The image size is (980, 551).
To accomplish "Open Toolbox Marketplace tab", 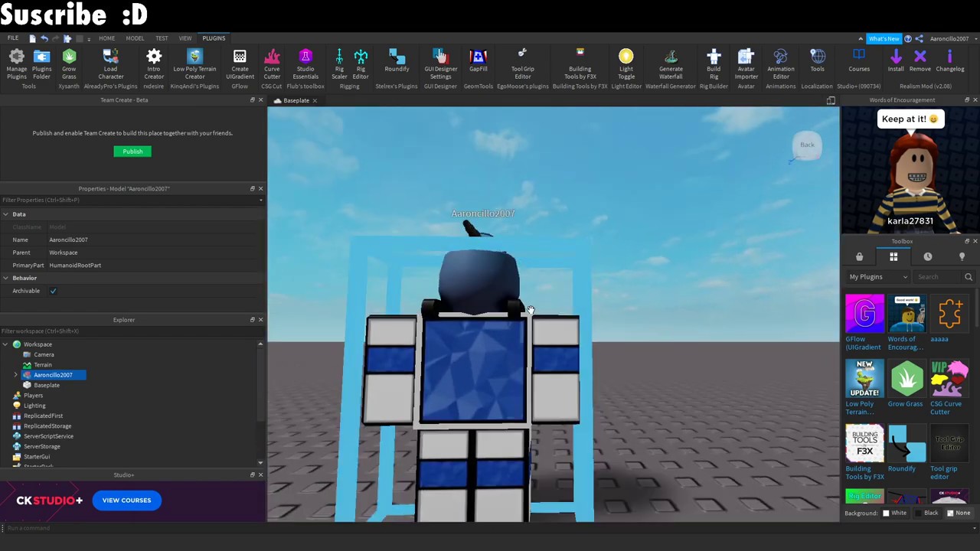I will (859, 257).
